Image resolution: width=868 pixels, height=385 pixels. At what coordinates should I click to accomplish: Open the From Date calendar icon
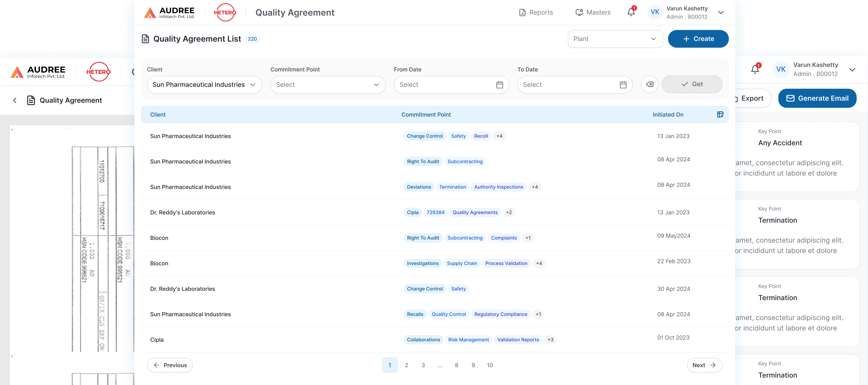[x=499, y=85]
